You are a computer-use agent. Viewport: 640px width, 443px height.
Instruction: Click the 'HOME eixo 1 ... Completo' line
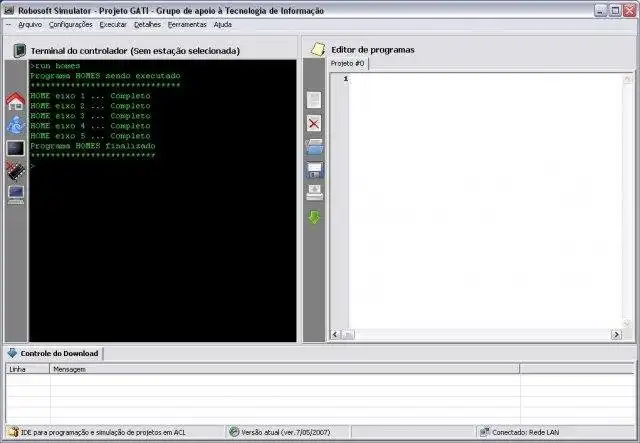[90, 96]
